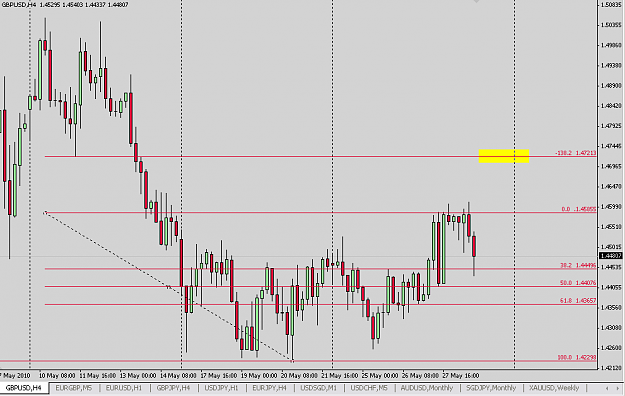Image resolution: width=625 pixels, height=396 pixels.
Task: Click the 27 May 16:00 time label
Action: coord(460,376)
